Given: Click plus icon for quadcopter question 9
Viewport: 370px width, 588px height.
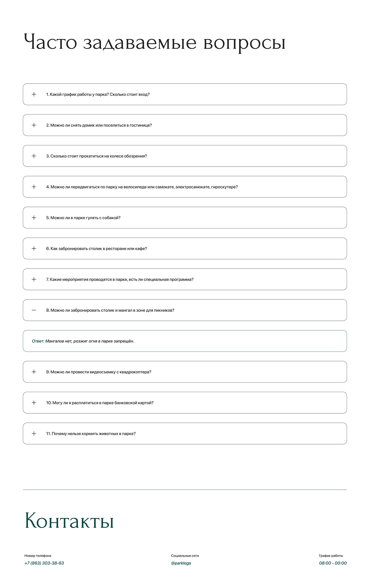Looking at the screenshot, I should click(34, 372).
